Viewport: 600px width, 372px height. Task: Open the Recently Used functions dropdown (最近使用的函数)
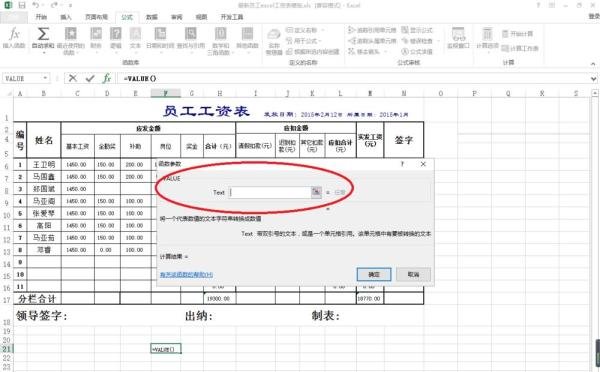click(x=70, y=41)
